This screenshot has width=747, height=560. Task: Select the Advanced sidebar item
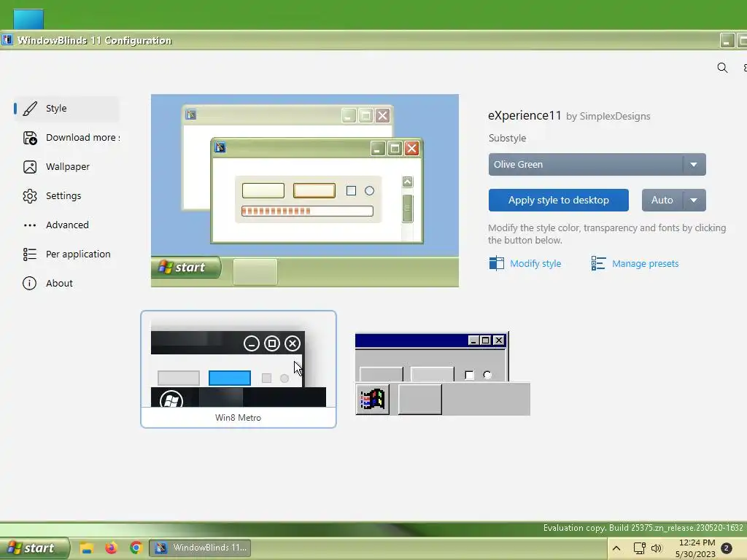66,225
